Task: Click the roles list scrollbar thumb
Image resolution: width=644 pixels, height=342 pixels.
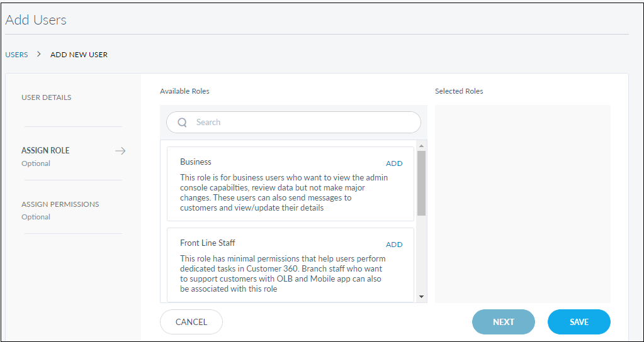Action: coord(421,182)
